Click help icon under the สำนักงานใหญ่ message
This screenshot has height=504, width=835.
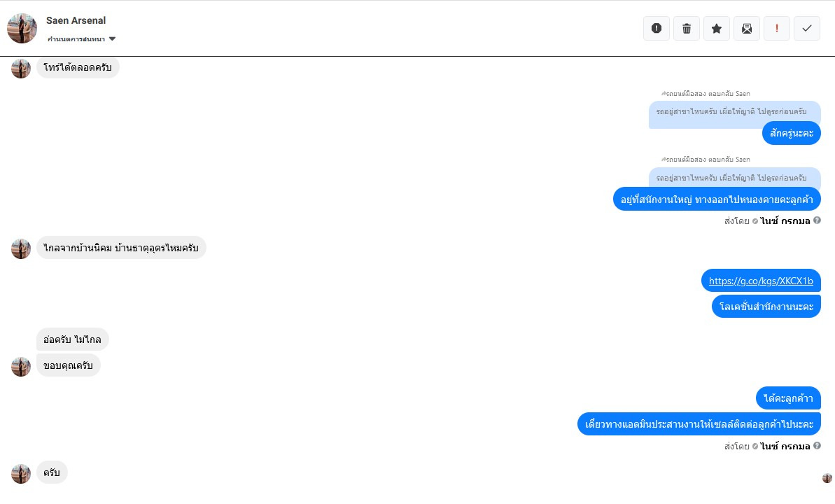tap(817, 220)
